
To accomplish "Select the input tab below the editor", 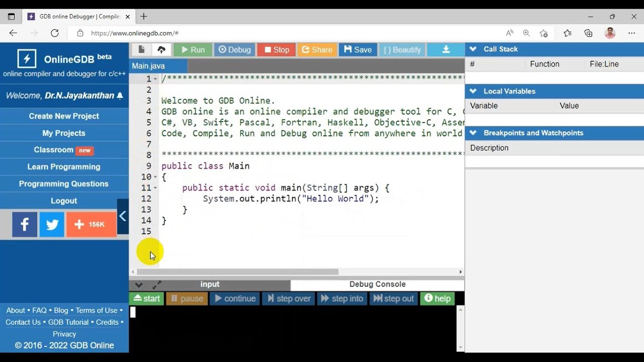I will [210, 284].
